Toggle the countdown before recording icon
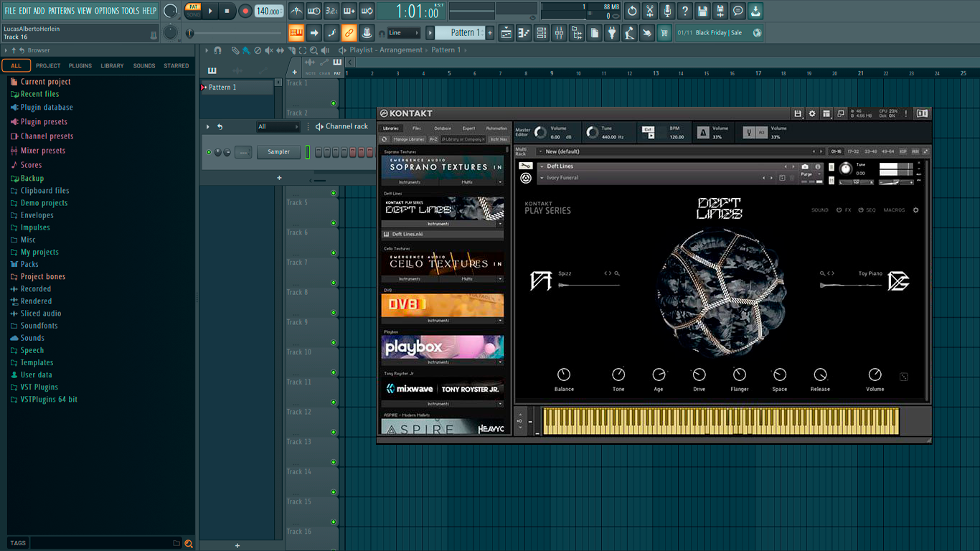 click(x=331, y=11)
